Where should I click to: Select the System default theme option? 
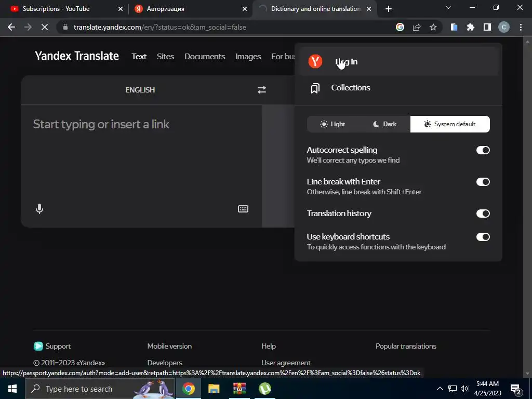click(450, 124)
